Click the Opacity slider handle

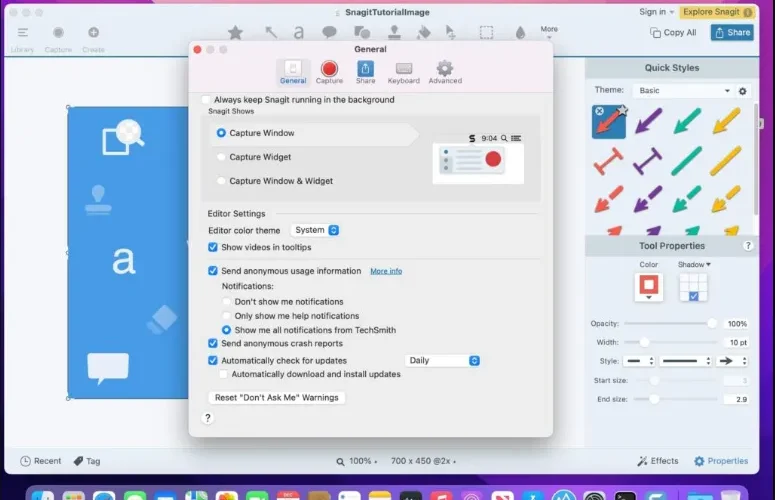pyautogui.click(x=712, y=324)
